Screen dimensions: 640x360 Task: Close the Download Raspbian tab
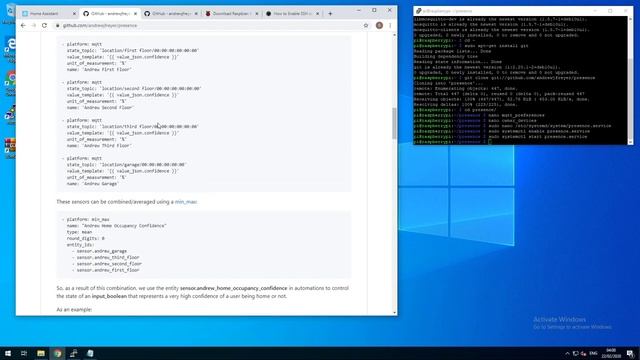click(x=257, y=13)
